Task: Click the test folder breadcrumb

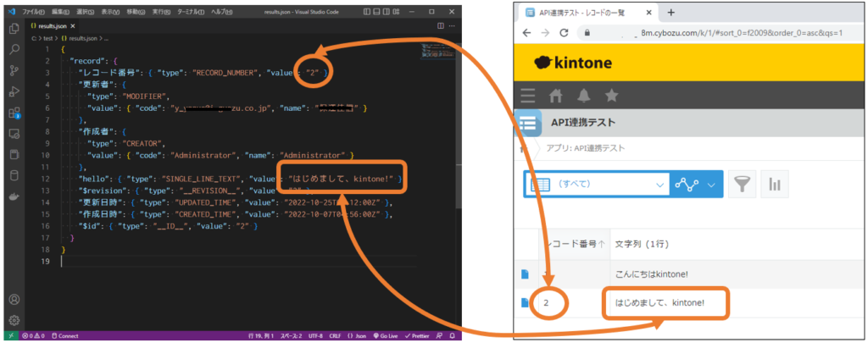Action: point(47,39)
